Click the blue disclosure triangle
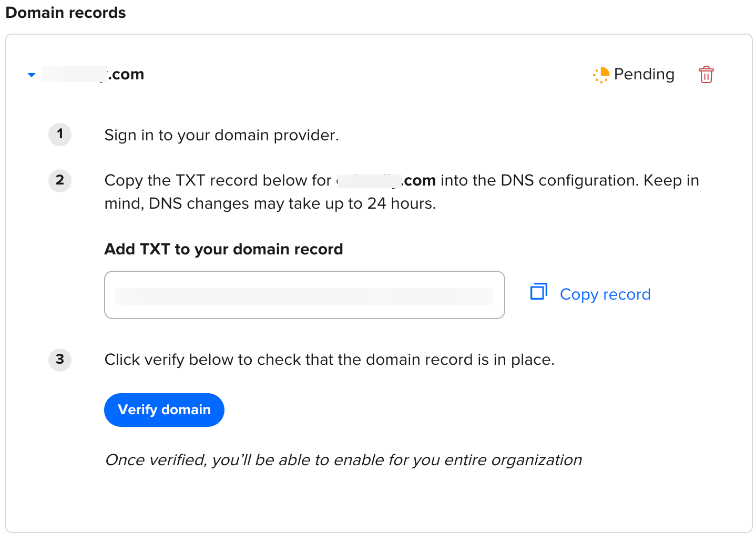756x533 pixels. point(31,75)
